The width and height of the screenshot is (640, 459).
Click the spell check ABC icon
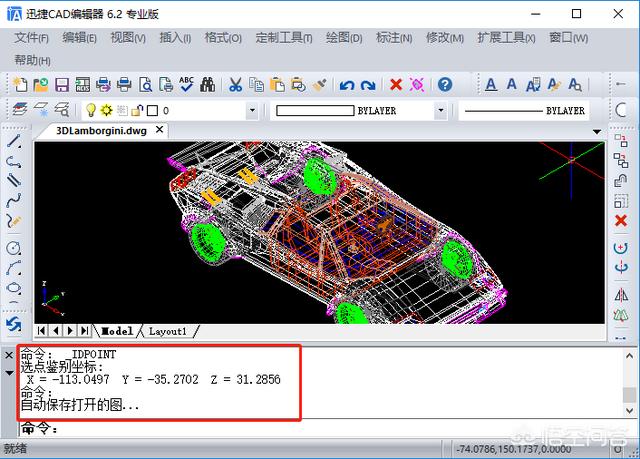[x=186, y=85]
